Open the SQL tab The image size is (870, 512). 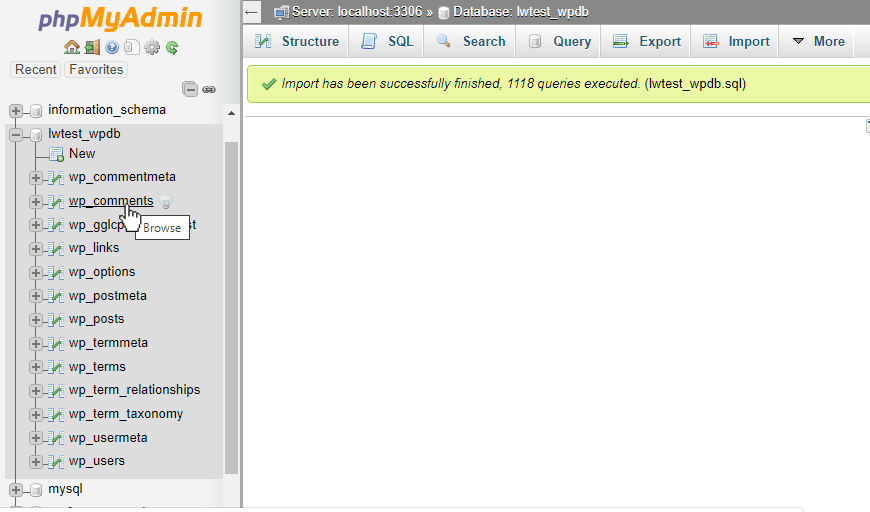387,41
